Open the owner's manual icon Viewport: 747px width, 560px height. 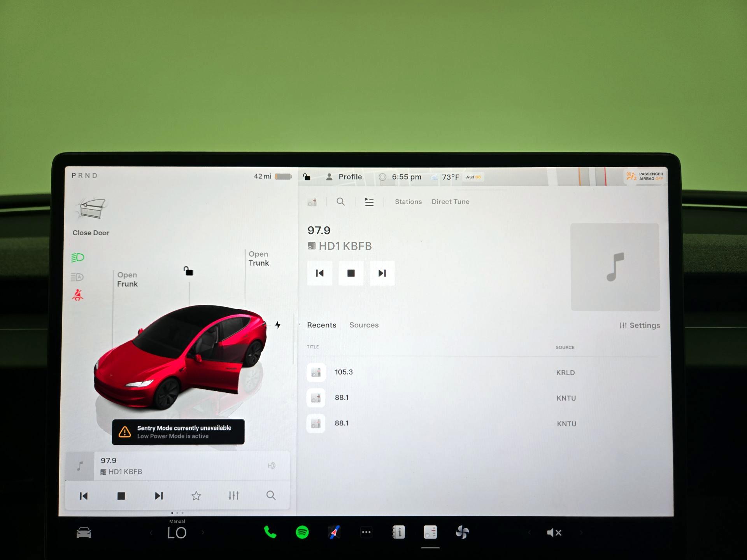[398, 532]
